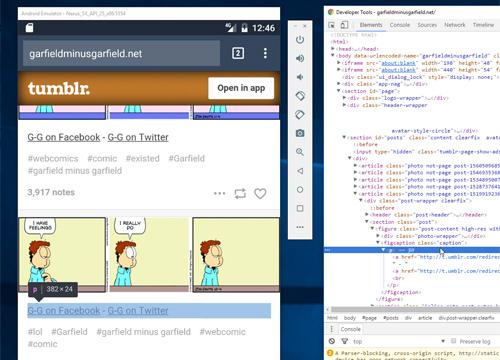
Task: Click the Open in app button
Action: click(x=241, y=88)
